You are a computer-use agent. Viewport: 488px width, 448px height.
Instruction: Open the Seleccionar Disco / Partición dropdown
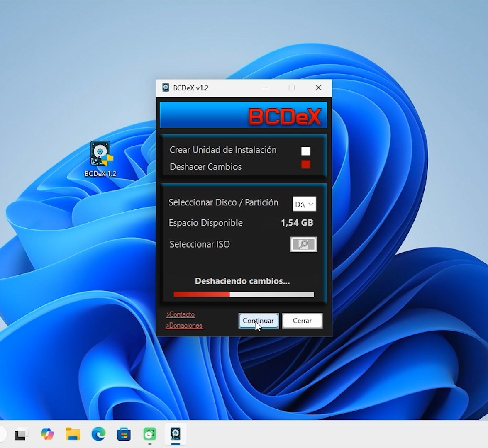coord(304,204)
